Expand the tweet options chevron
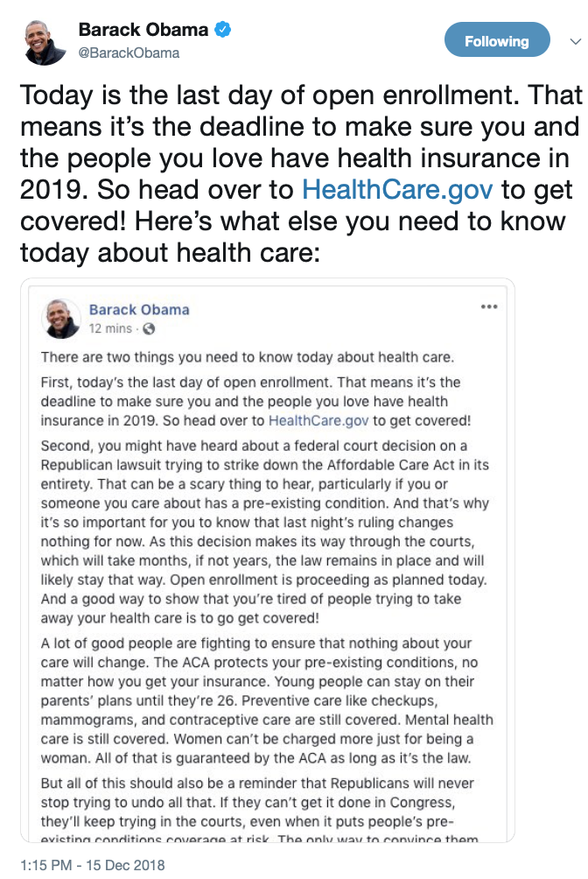 (573, 41)
